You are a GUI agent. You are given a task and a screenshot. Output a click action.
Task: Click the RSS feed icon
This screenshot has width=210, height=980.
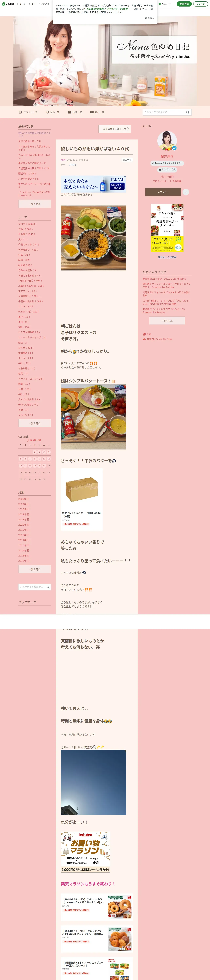click(x=144, y=334)
